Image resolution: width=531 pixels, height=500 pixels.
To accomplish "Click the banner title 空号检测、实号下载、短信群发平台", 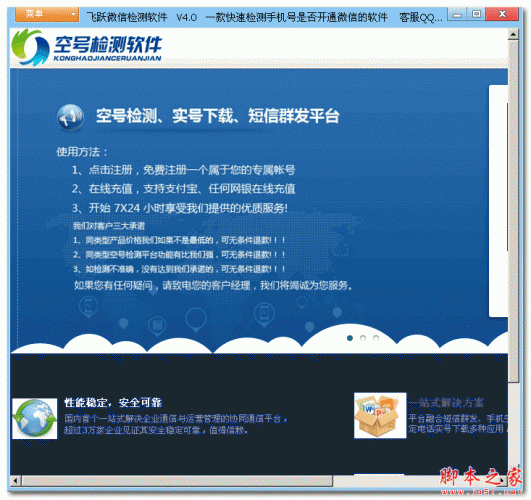I will 217,116.
